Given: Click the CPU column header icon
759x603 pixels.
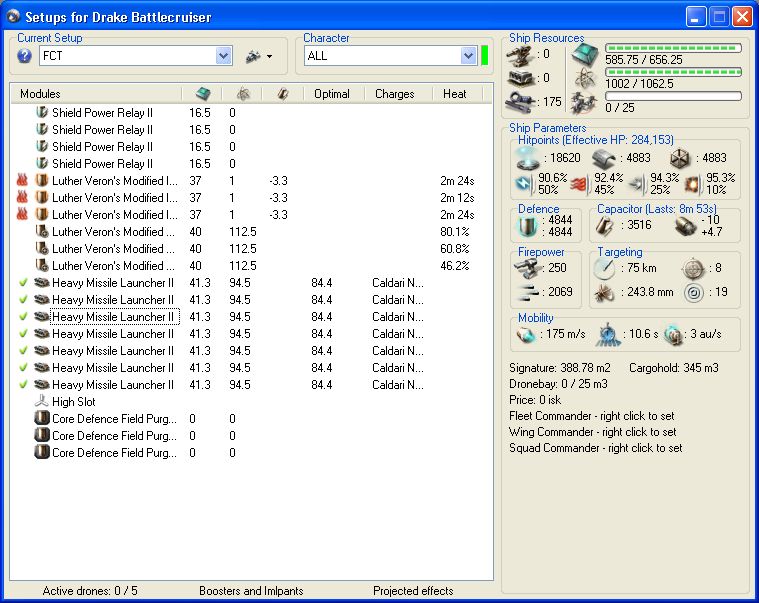Looking at the screenshot, I should coord(201,93).
